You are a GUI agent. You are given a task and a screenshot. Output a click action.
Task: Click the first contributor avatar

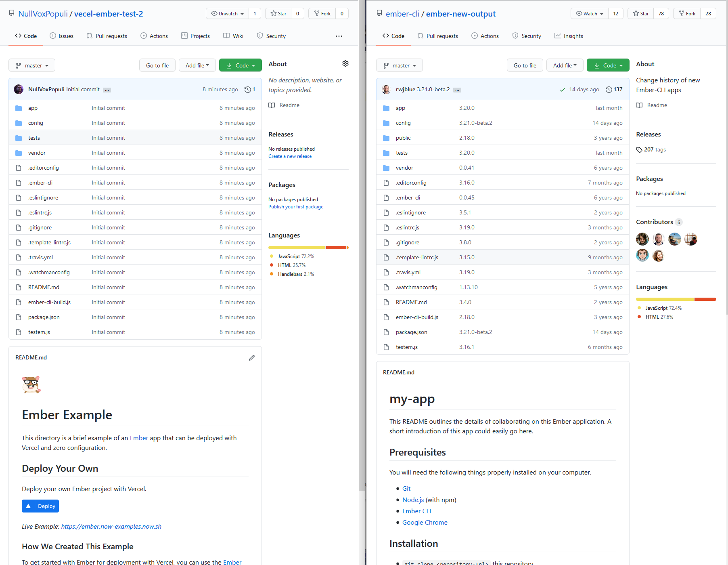coord(642,239)
